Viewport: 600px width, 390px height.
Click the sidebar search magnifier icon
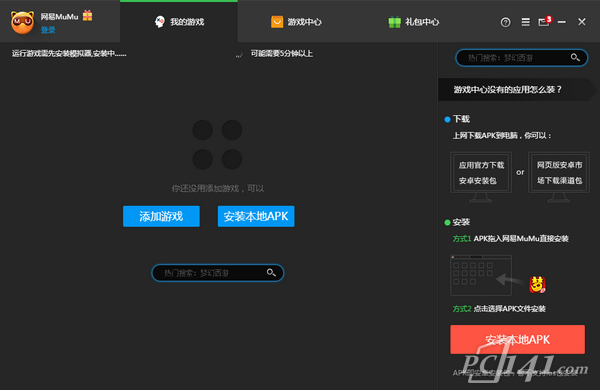(x=575, y=57)
